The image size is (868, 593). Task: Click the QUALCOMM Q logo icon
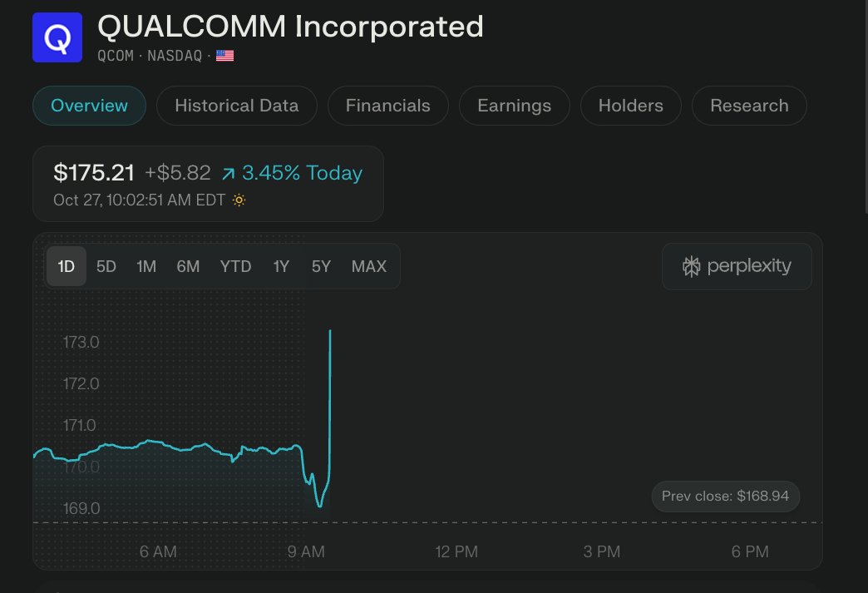point(58,37)
